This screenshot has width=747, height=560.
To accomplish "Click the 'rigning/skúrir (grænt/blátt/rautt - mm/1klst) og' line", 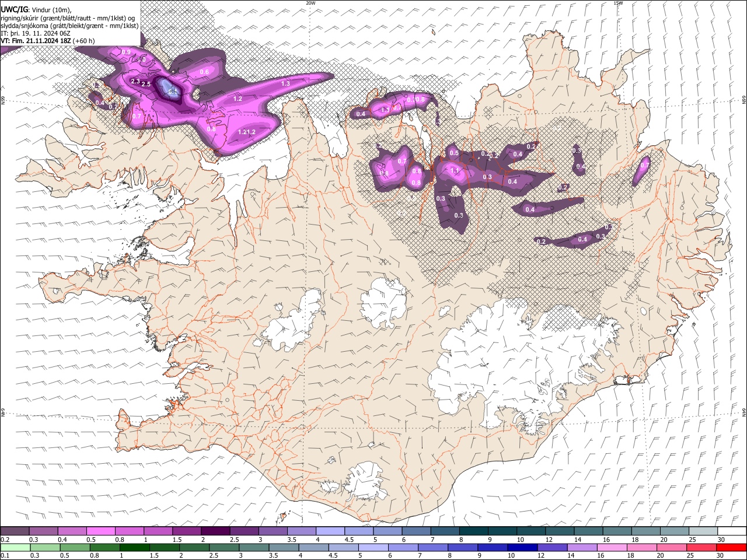I will pyautogui.click(x=68, y=17).
